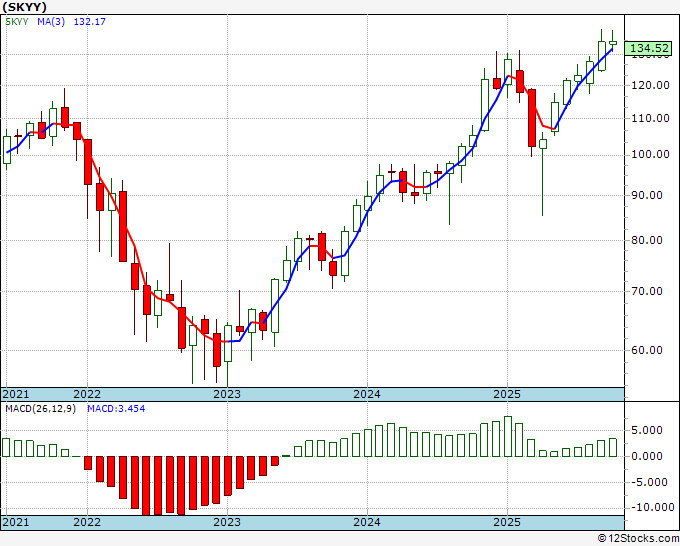Click the 5.000 MACD axis label

pyautogui.click(x=647, y=430)
